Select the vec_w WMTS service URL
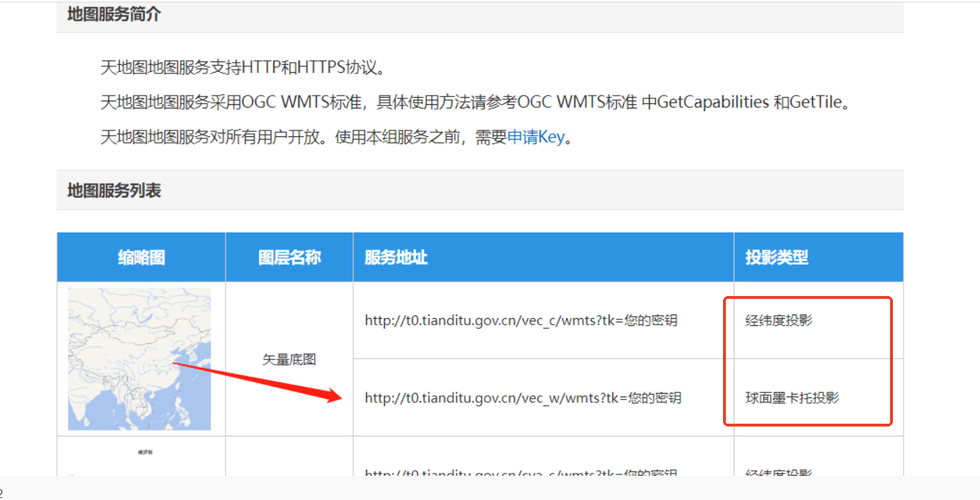The height and width of the screenshot is (500, 980). click(x=522, y=397)
